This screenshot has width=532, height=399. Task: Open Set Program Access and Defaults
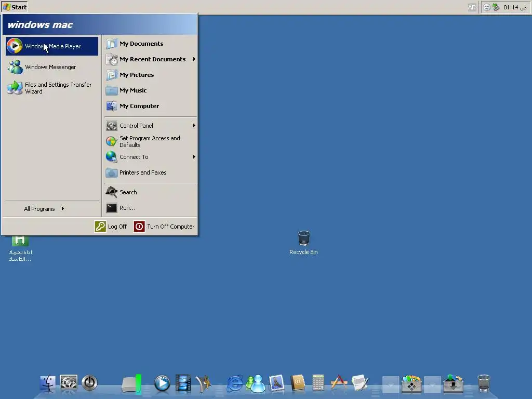pyautogui.click(x=151, y=141)
